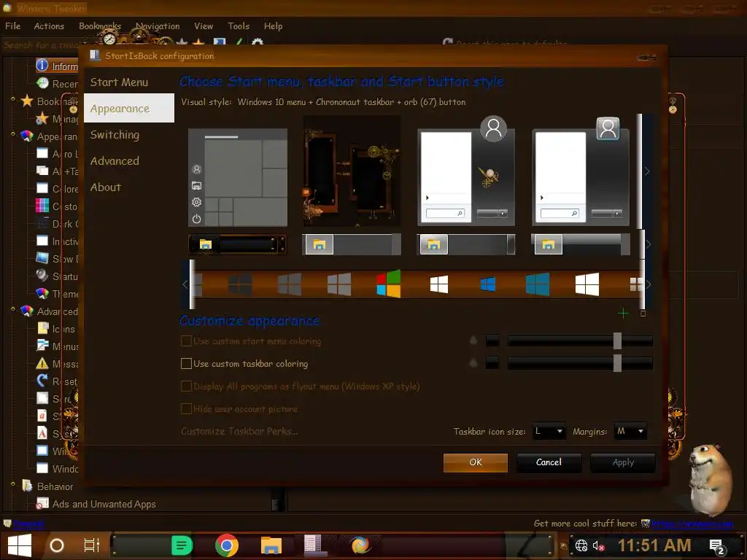
Task: Select the teal Windows 8 logo start button
Action: point(538,284)
